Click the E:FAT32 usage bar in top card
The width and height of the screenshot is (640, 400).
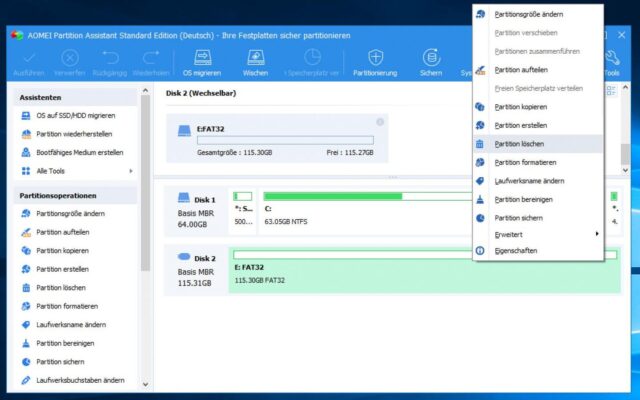[285, 140]
